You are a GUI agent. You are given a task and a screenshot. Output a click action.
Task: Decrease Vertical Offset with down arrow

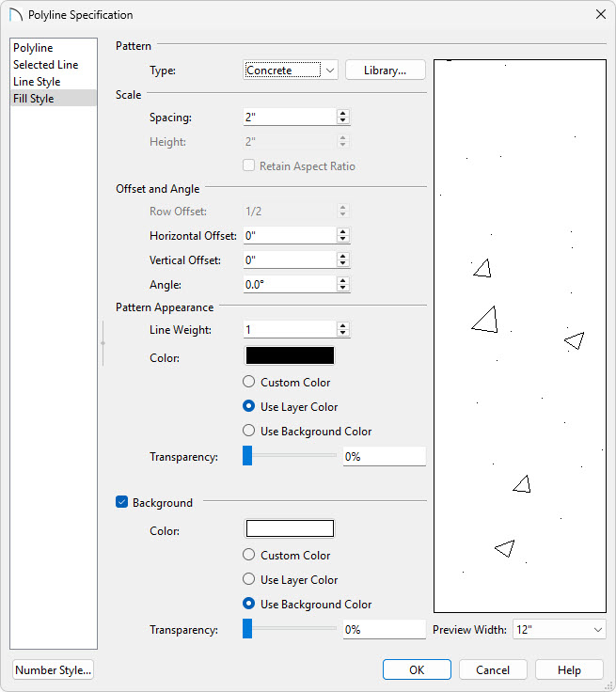(x=342, y=264)
